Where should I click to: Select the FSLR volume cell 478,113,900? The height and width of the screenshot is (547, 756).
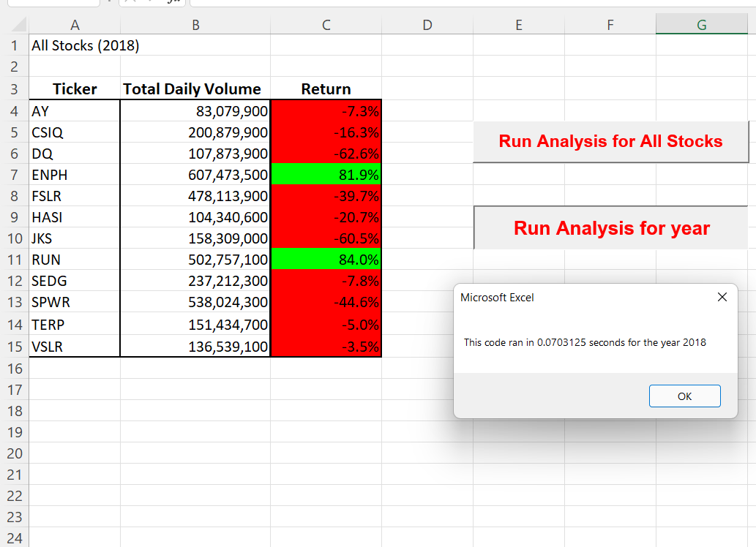click(195, 196)
